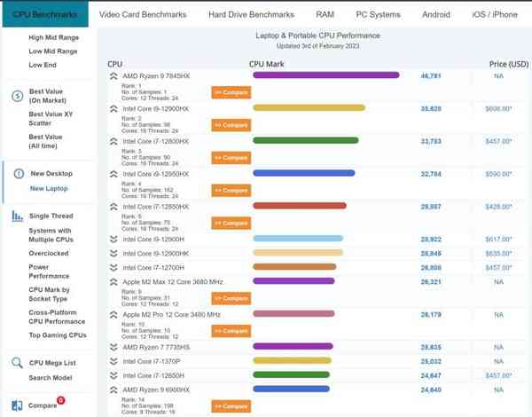The width and height of the screenshot is (532, 417).
Task: Expand details for Intel Core i7-12700H
Action: (113, 266)
